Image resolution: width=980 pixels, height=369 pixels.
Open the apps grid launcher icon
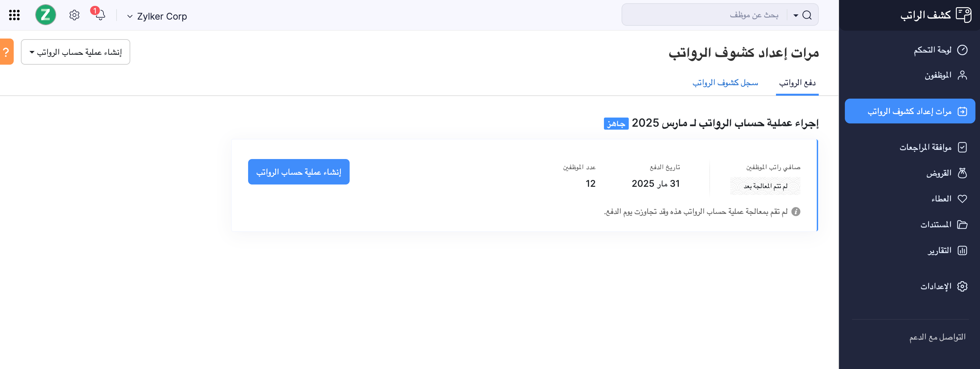tap(14, 15)
